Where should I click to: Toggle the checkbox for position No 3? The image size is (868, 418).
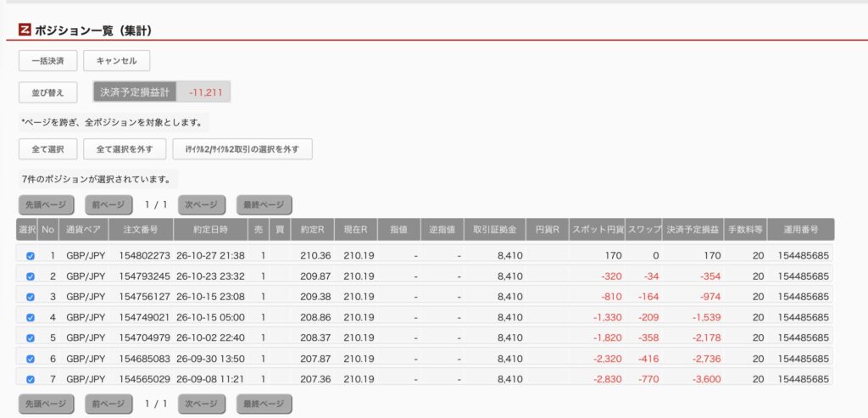point(31,297)
